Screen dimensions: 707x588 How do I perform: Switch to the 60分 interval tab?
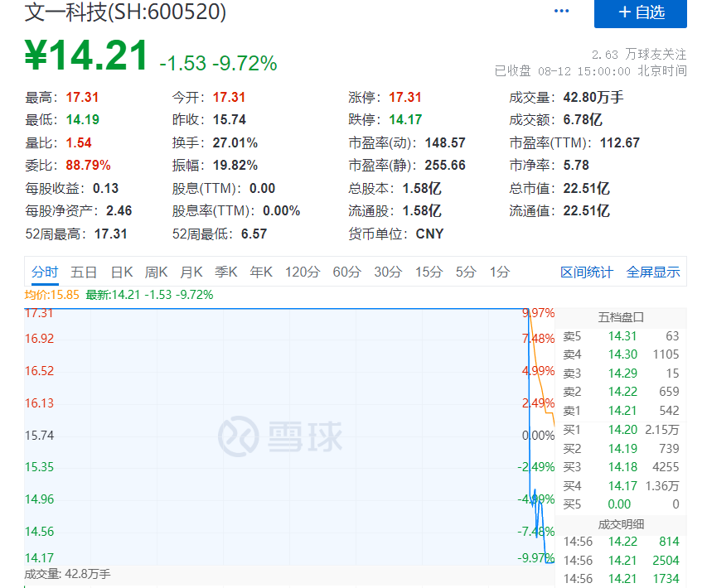tap(347, 272)
